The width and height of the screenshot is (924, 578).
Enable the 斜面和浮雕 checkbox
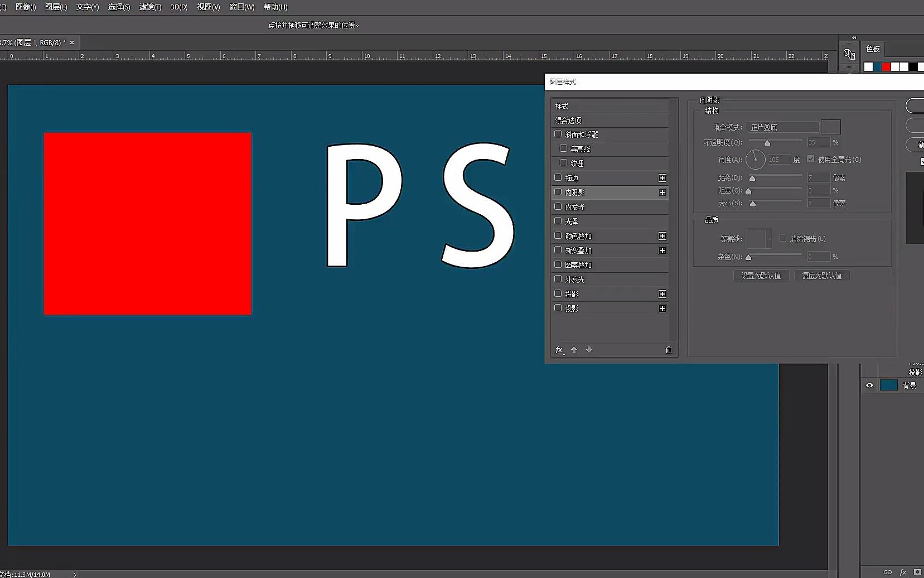pyautogui.click(x=558, y=134)
